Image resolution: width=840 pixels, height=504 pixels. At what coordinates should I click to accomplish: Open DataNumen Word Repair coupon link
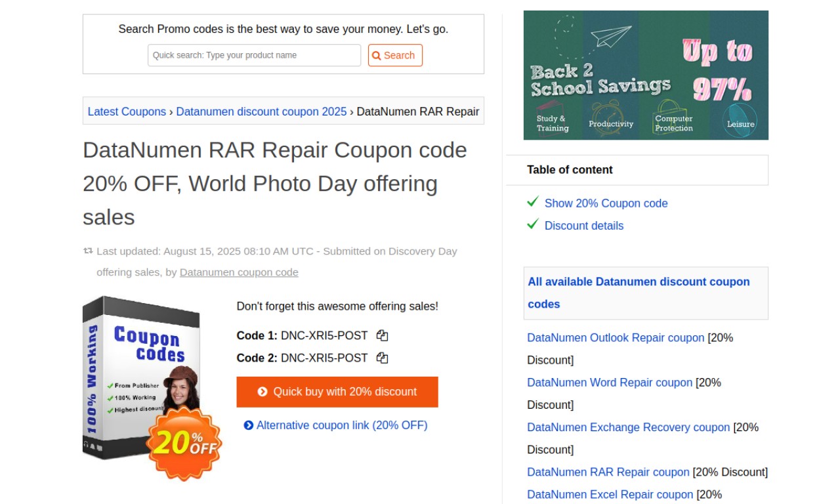[610, 383]
